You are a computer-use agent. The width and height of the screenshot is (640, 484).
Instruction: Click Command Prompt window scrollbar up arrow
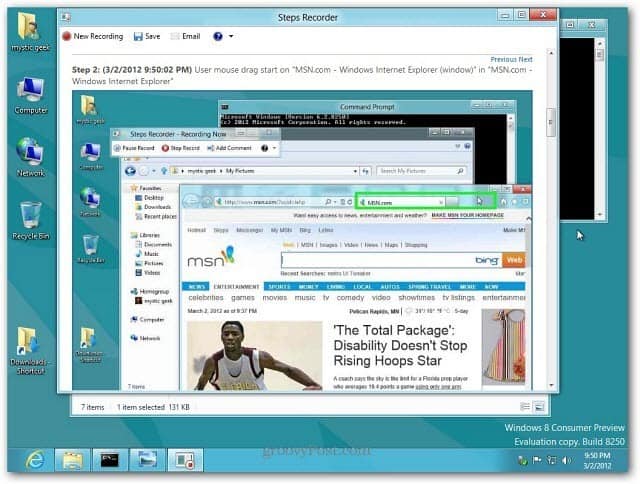[599, 42]
